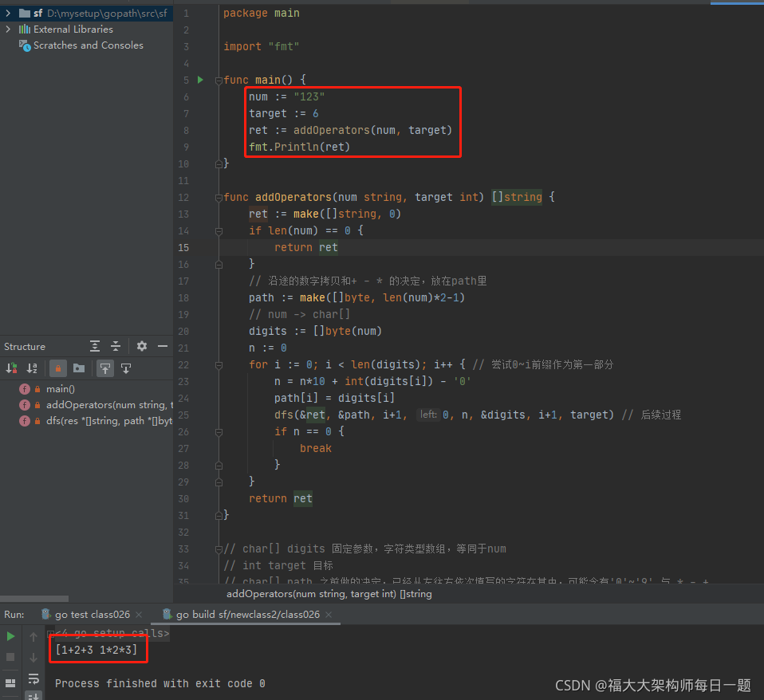Collapse func main() code fold marker
Viewport: 764px width, 700px height.
(x=219, y=81)
